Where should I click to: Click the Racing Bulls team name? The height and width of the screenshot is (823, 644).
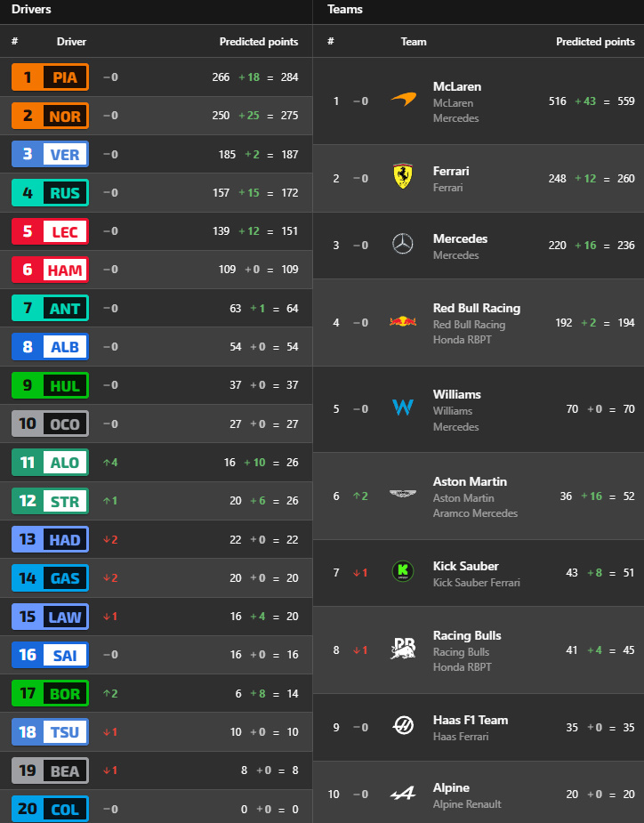pyautogui.click(x=467, y=635)
